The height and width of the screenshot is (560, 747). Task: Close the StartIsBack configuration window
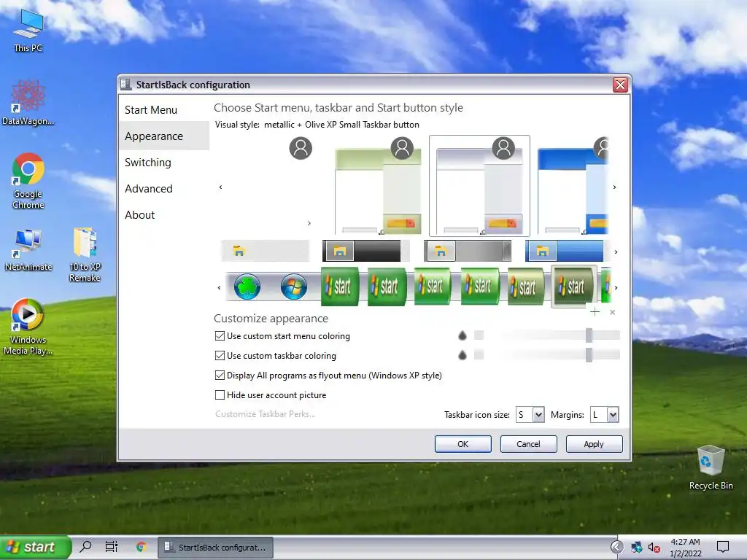[x=620, y=85]
